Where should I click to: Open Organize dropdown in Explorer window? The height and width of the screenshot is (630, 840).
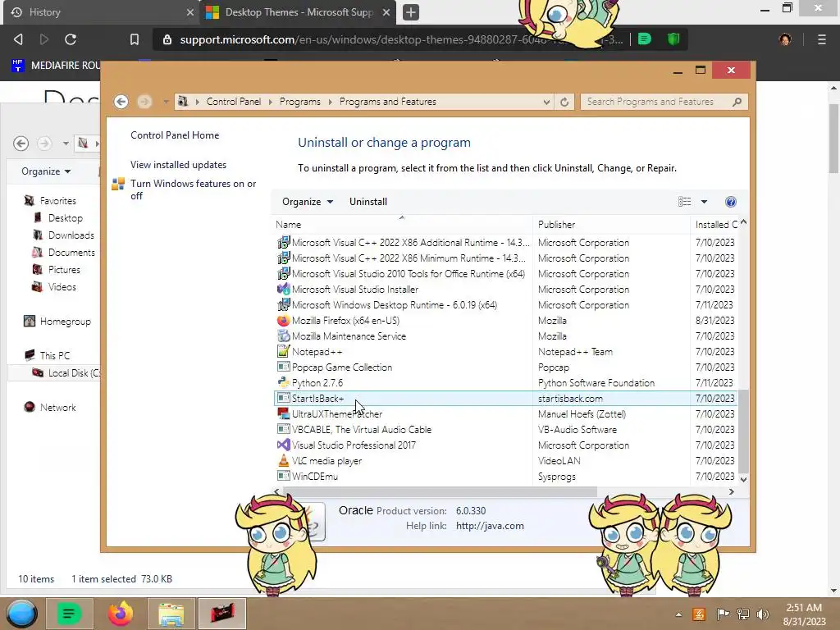[46, 171]
